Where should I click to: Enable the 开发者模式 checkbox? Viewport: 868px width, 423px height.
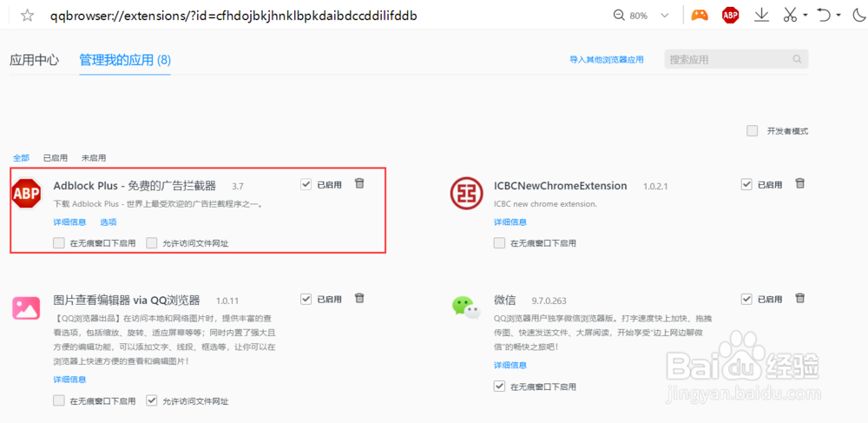[x=753, y=131]
